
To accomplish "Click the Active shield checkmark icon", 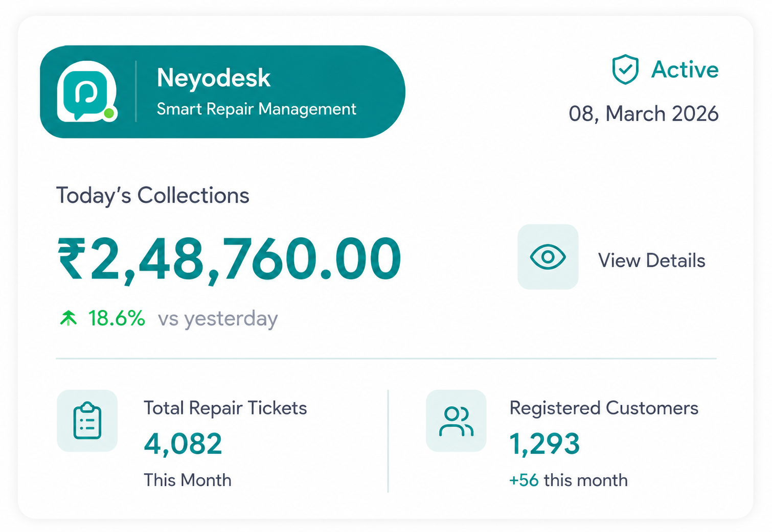I will coord(625,70).
